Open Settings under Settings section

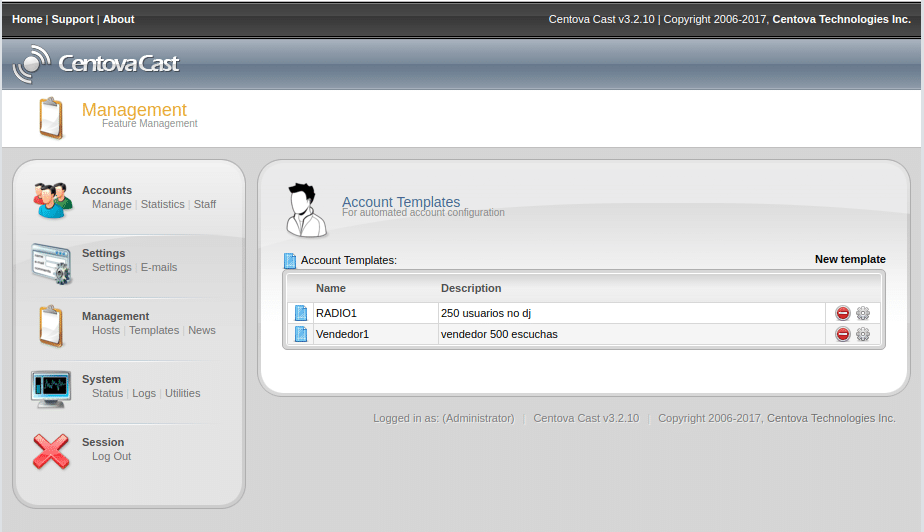click(x=111, y=267)
